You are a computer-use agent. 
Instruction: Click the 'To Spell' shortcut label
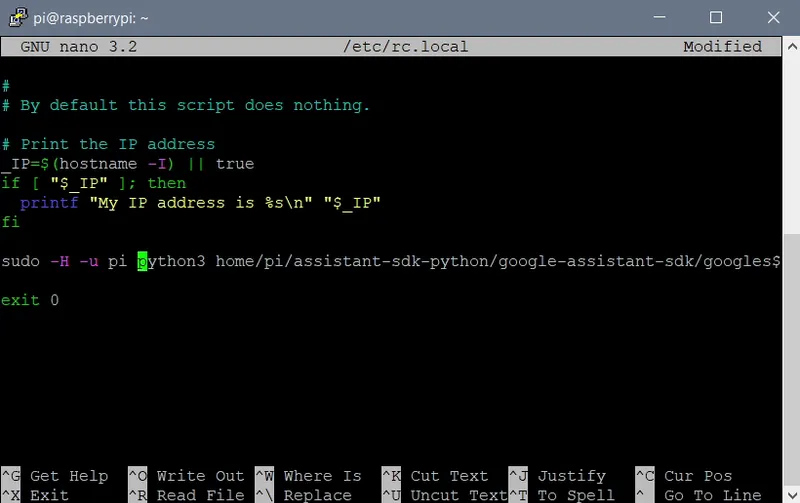point(576,495)
